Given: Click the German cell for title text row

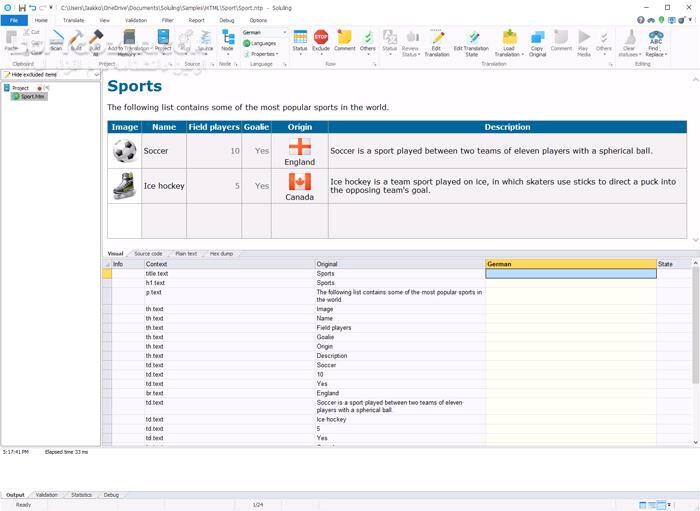Looking at the screenshot, I should pos(570,273).
